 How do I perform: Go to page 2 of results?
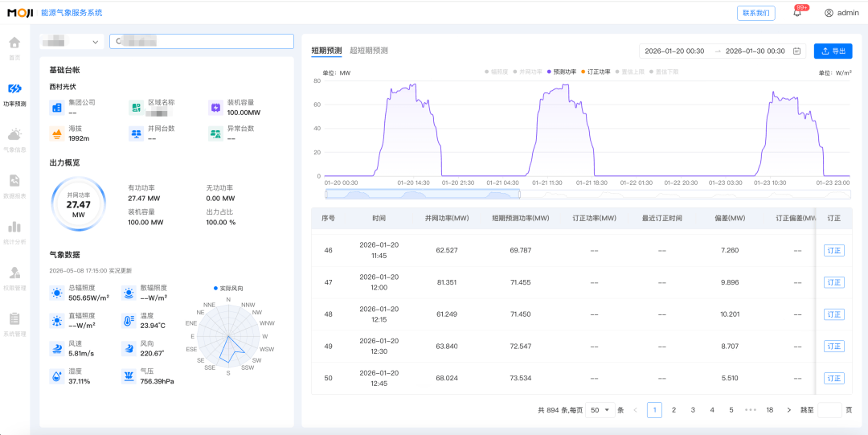point(674,410)
